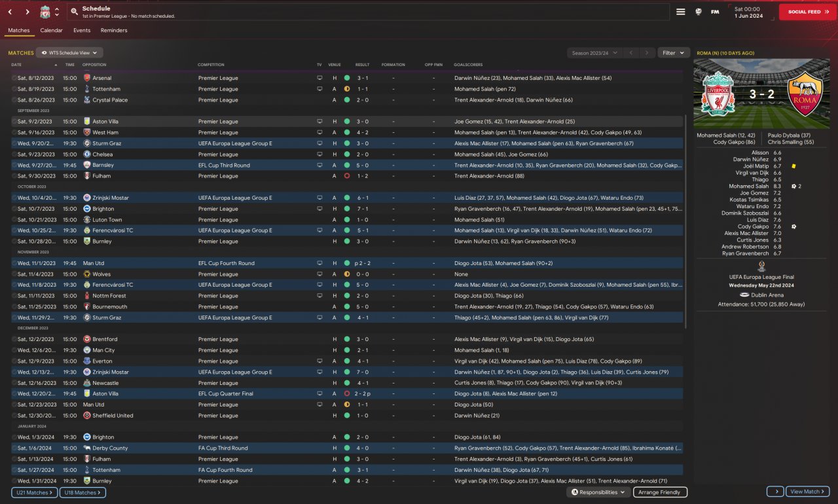The image size is (838, 504).
Task: Toggle the circle marker on the Everton row
Action: click(14, 361)
